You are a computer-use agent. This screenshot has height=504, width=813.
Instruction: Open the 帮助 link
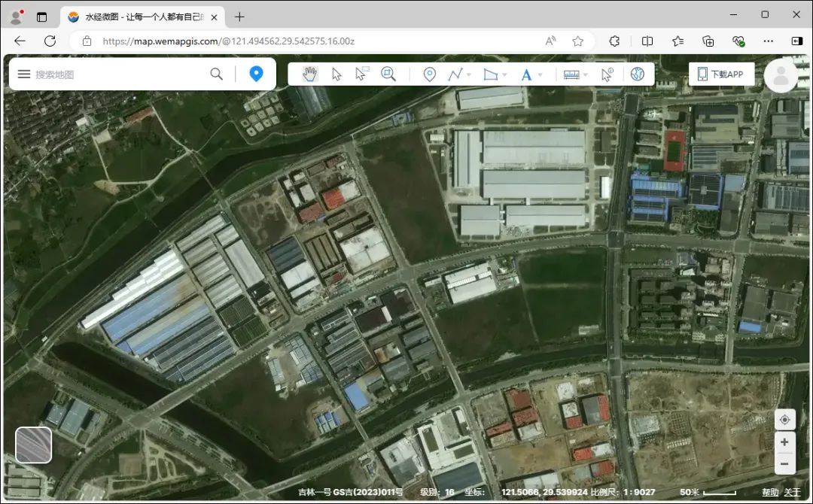tap(770, 492)
